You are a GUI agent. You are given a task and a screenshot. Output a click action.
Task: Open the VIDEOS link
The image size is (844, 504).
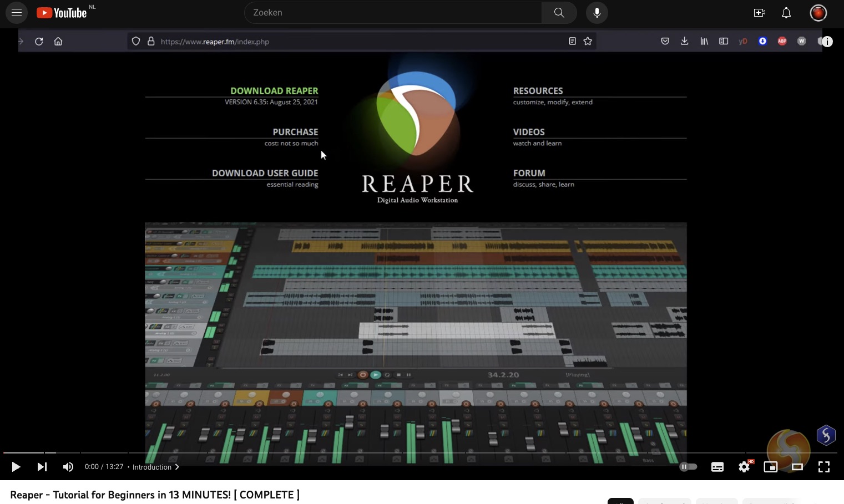pos(529,132)
